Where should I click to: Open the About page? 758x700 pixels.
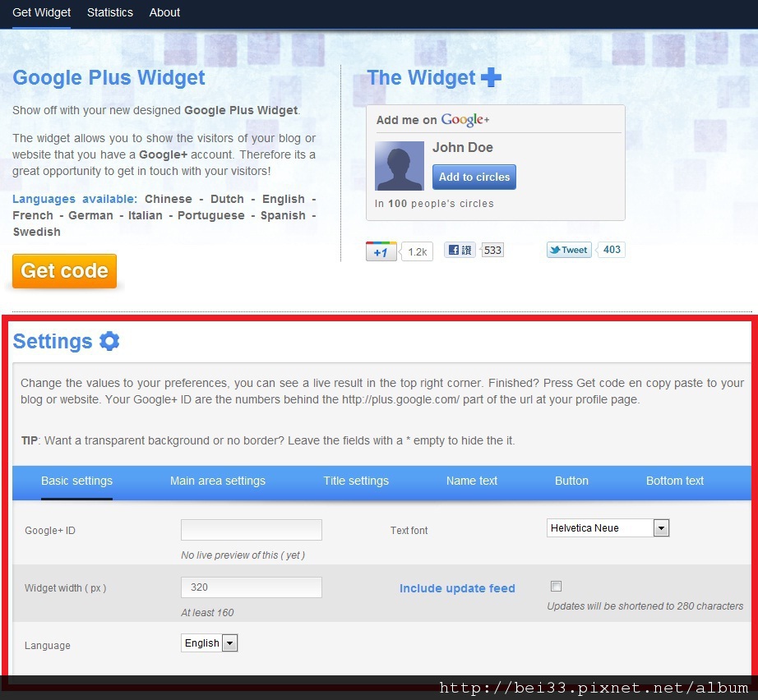[x=164, y=12]
